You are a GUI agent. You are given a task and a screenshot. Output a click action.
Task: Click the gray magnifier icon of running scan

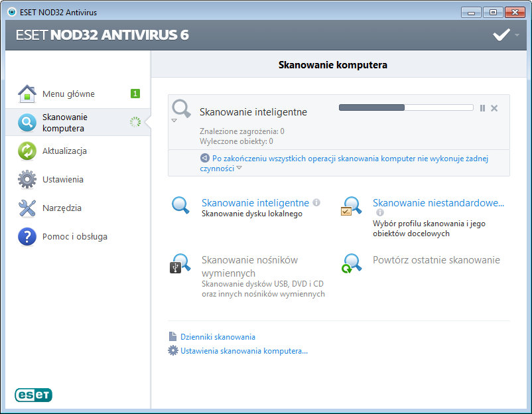tap(181, 109)
